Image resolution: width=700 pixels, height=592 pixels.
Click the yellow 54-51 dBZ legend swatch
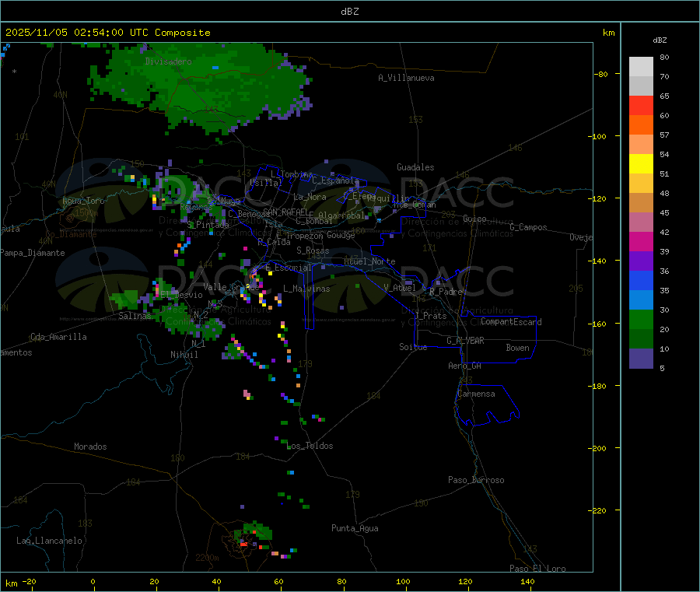[x=641, y=164]
